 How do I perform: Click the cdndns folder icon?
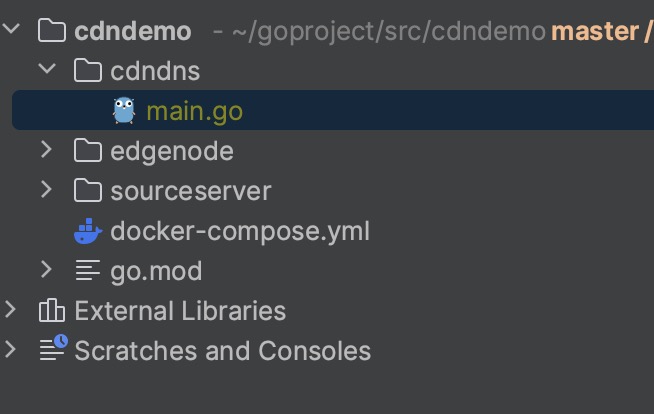pyautogui.click(x=88, y=71)
